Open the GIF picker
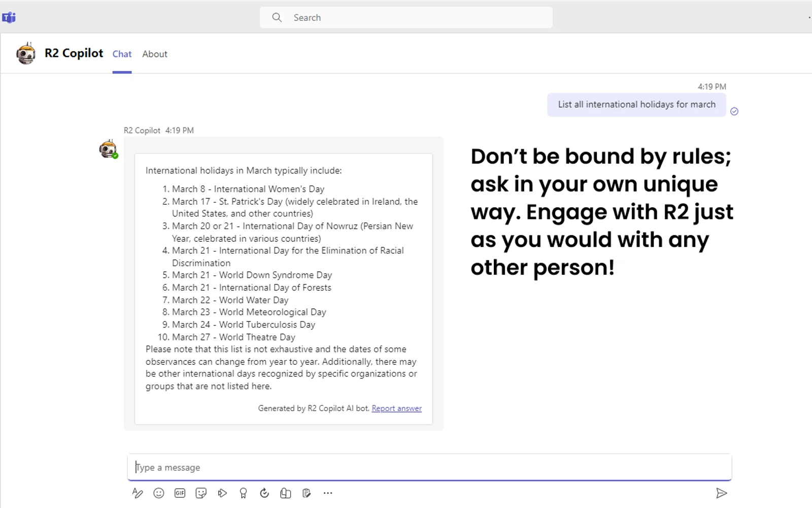 [180, 493]
